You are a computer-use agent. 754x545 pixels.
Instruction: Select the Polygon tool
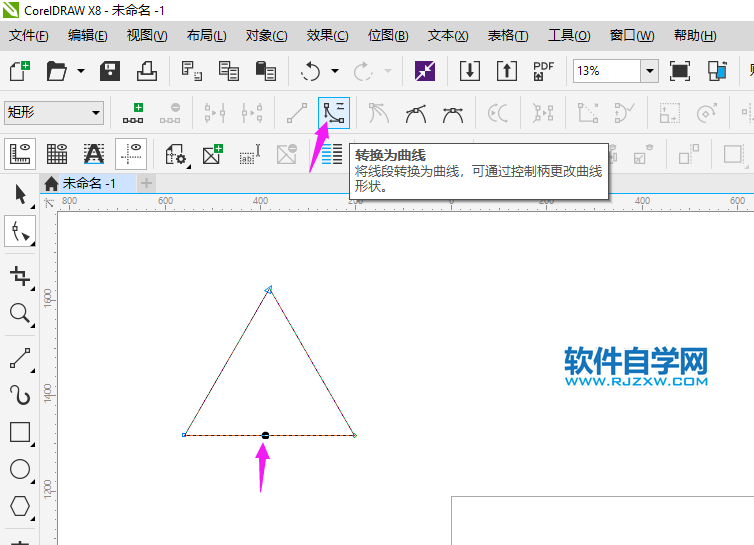click(20, 506)
